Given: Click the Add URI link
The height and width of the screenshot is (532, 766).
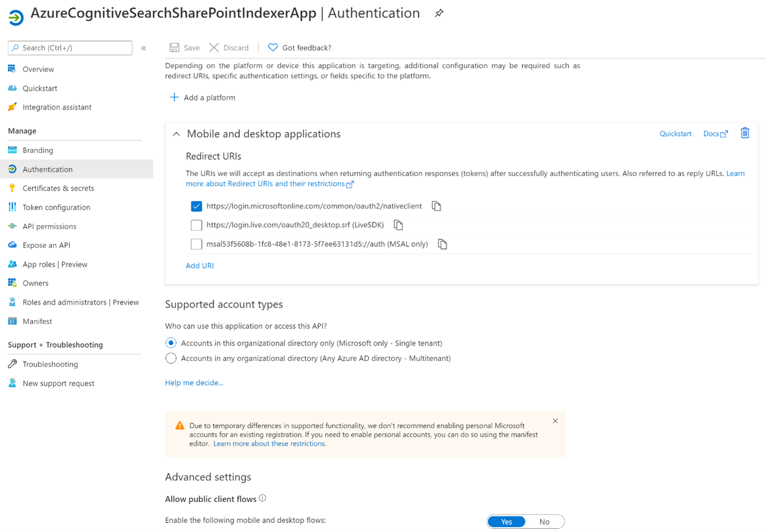Looking at the screenshot, I should click(200, 266).
